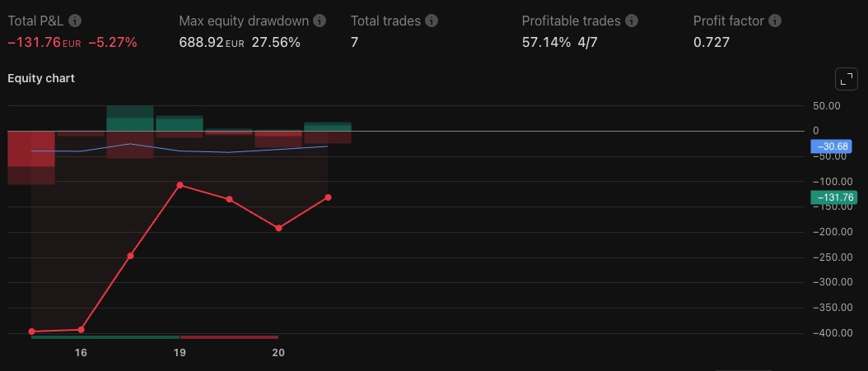Click the large red first trade bar
Viewport: 868px width, 371px height.
pos(31,152)
